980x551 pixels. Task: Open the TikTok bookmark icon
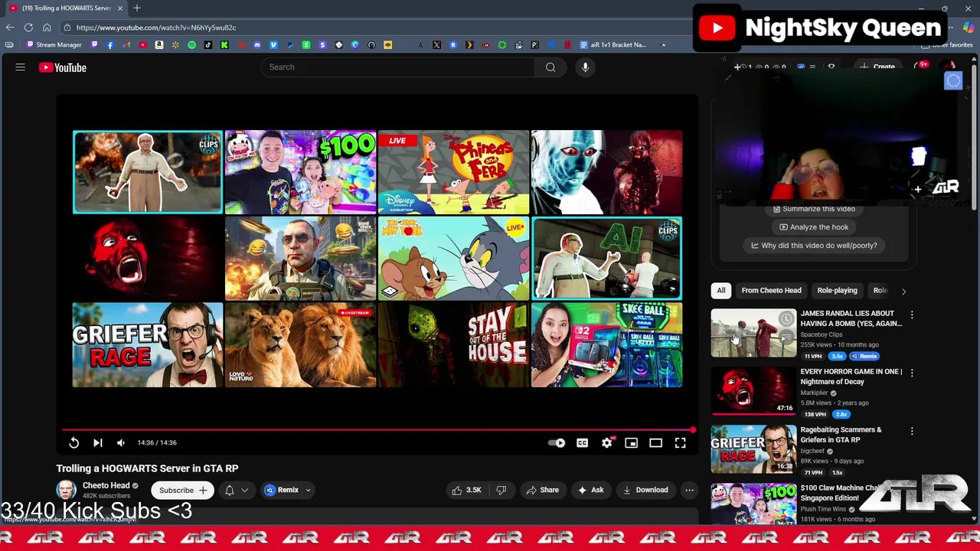(207, 44)
